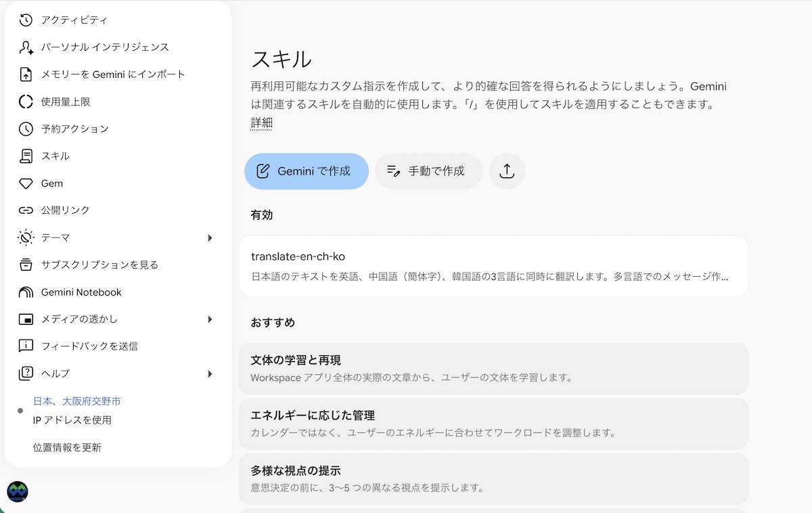The width and height of the screenshot is (812, 513).
Task: Click 位置情報を更新
Action: pyautogui.click(x=67, y=447)
